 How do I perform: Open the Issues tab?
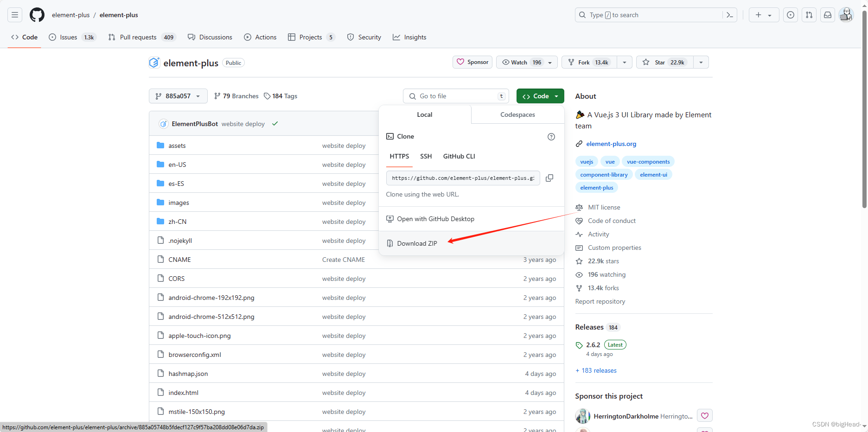click(x=72, y=37)
